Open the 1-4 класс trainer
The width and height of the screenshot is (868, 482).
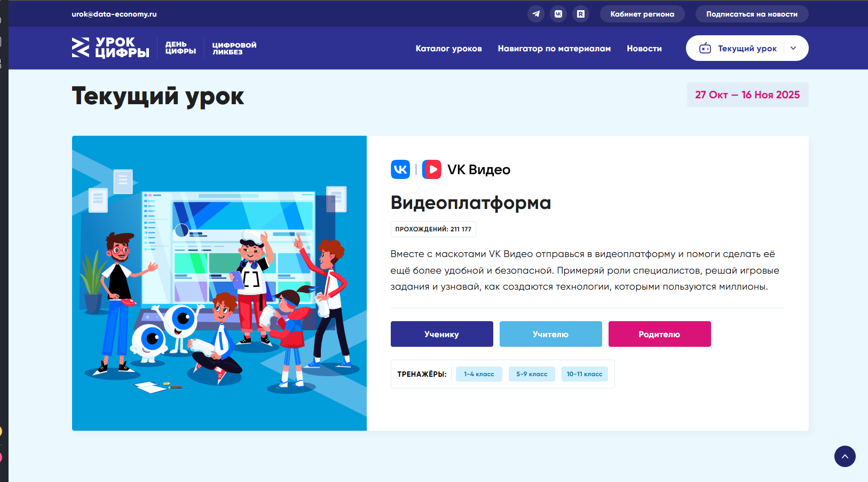[x=479, y=374]
